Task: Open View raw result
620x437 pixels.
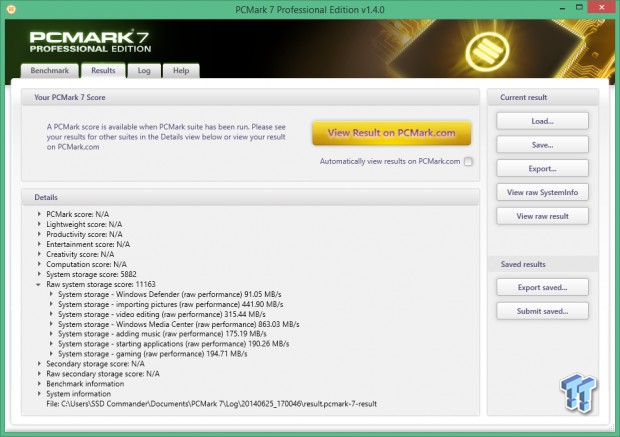Action: 542,216
